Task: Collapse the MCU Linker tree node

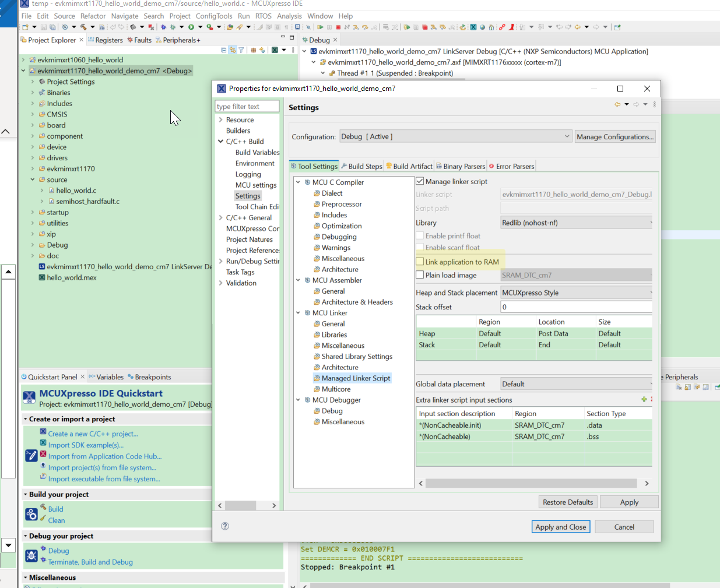Action: pos(298,313)
